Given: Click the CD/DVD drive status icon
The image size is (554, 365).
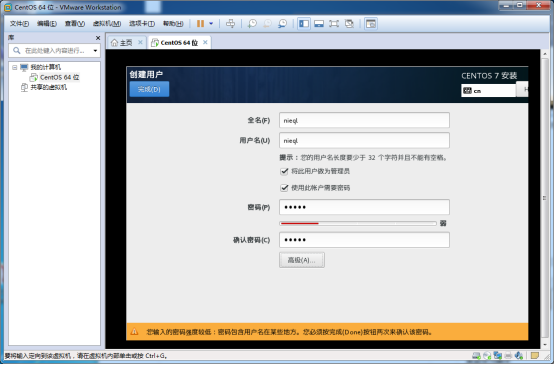Looking at the screenshot, I should coord(487,355).
